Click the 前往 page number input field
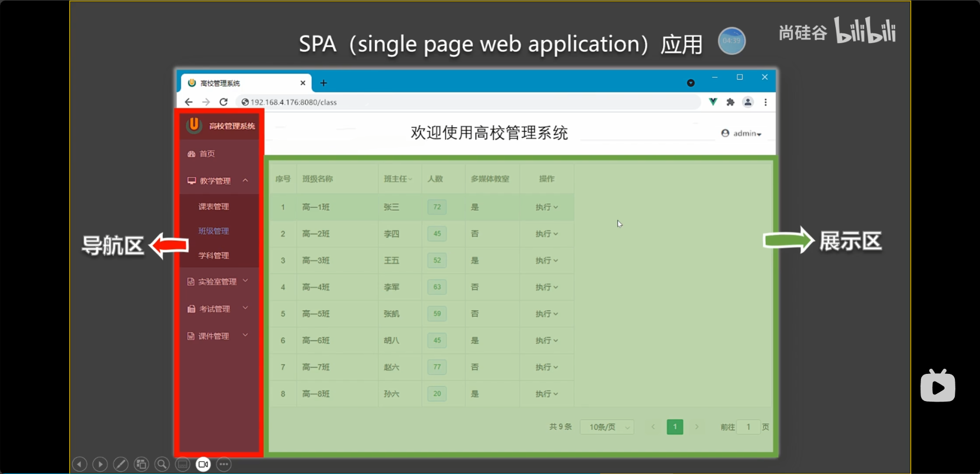The image size is (980, 474). (748, 427)
